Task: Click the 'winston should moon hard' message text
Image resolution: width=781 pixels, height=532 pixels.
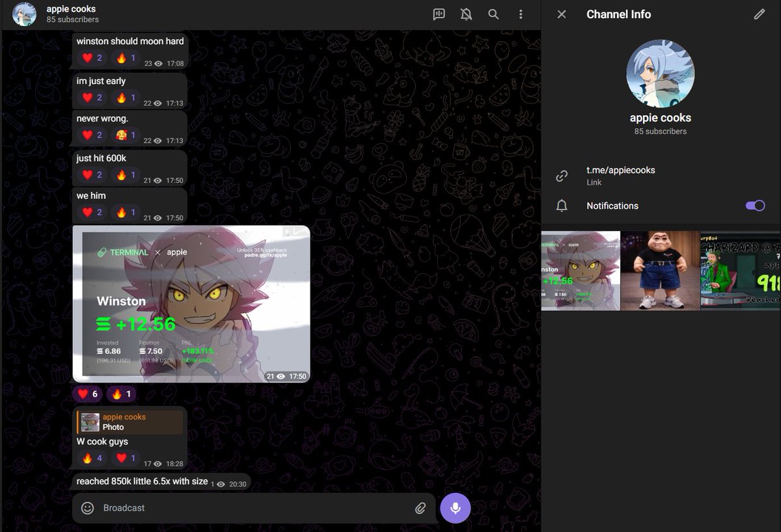Action: point(130,41)
